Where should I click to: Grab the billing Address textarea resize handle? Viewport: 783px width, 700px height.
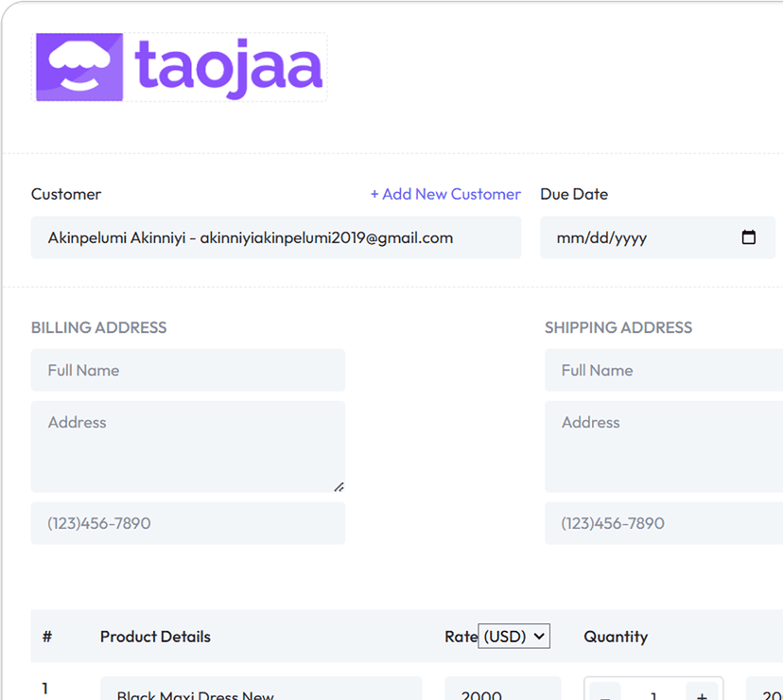(x=339, y=486)
